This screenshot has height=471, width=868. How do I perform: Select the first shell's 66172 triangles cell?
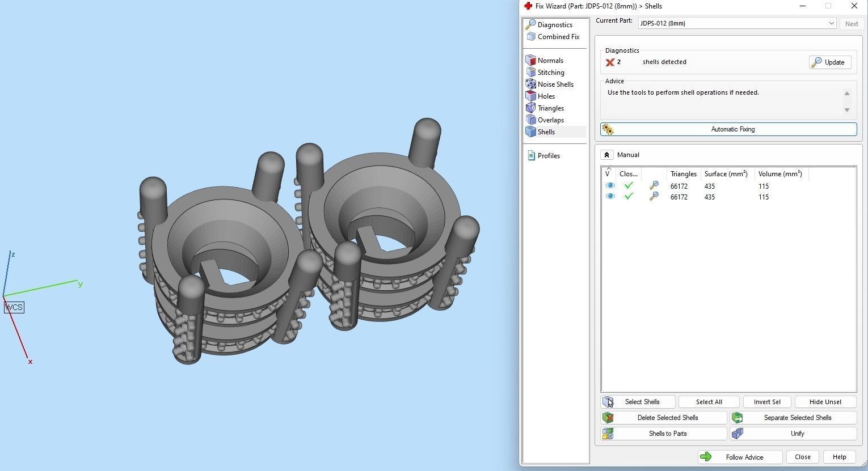coord(679,186)
